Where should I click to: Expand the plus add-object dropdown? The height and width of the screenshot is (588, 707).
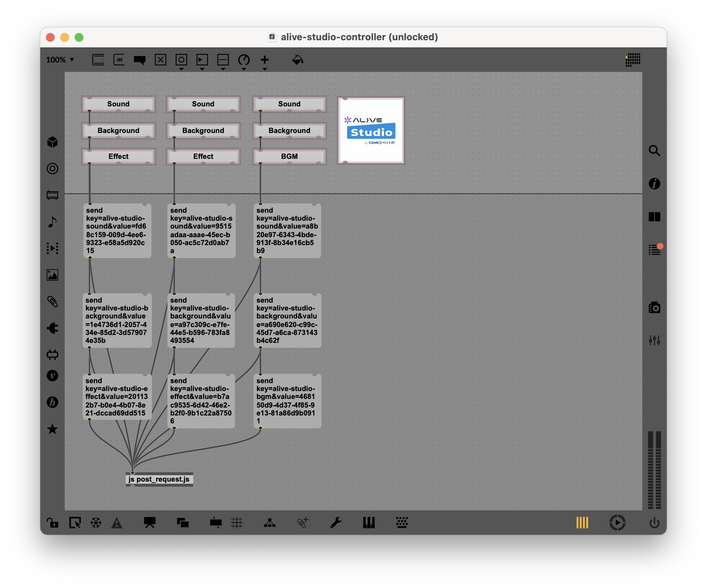pos(265,69)
